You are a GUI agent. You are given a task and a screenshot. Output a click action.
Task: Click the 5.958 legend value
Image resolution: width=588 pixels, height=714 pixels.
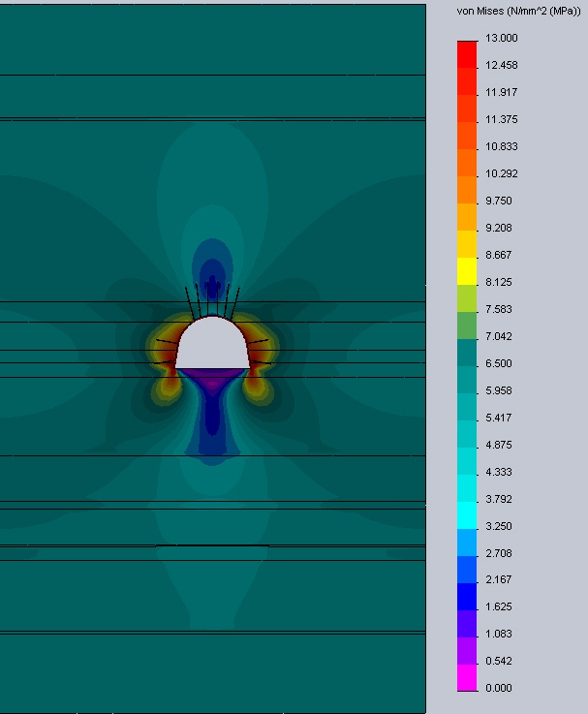[x=499, y=390]
